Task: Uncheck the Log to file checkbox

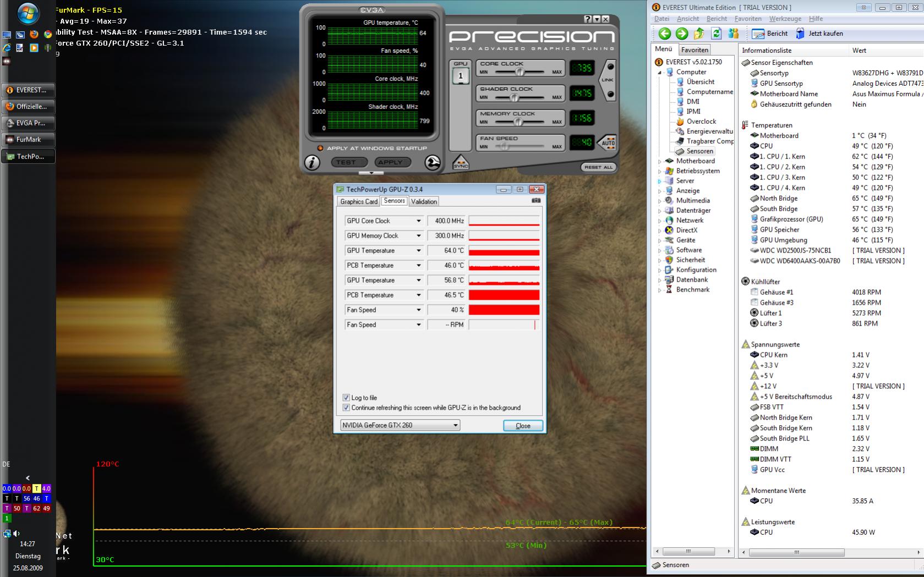Action: (x=346, y=398)
